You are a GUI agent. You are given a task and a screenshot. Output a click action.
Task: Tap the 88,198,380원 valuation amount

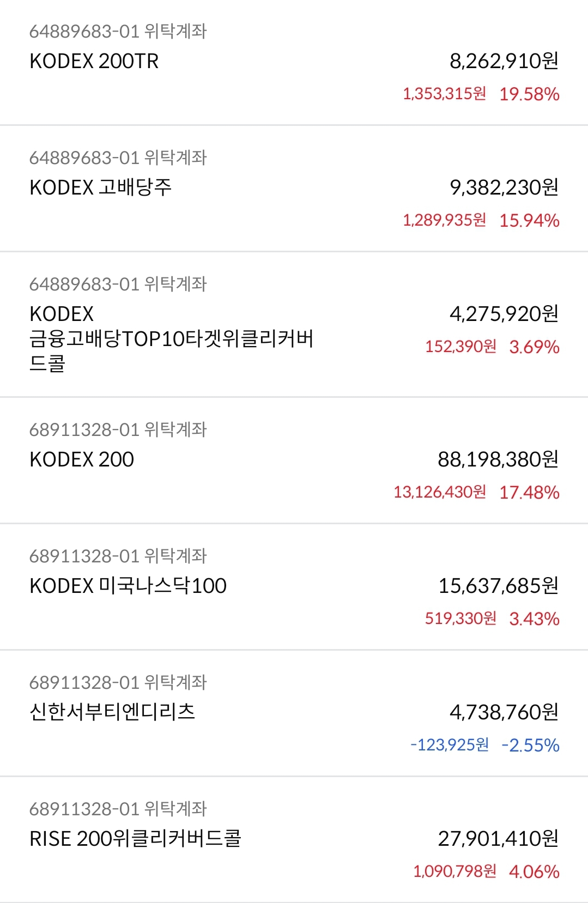pyautogui.click(x=498, y=459)
